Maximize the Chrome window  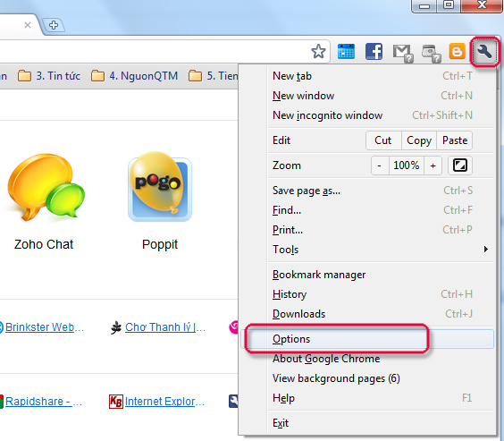coord(449,5)
